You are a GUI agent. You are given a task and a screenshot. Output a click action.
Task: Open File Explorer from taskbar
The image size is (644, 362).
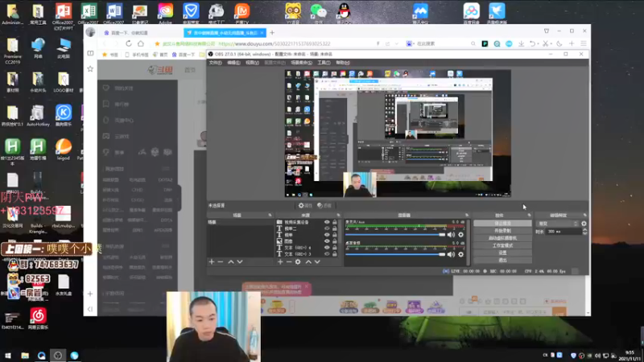[25, 356]
